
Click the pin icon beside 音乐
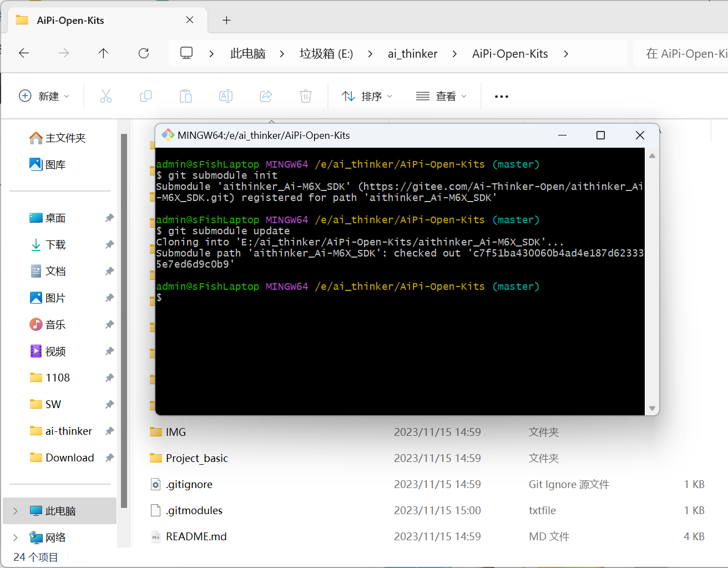click(109, 325)
